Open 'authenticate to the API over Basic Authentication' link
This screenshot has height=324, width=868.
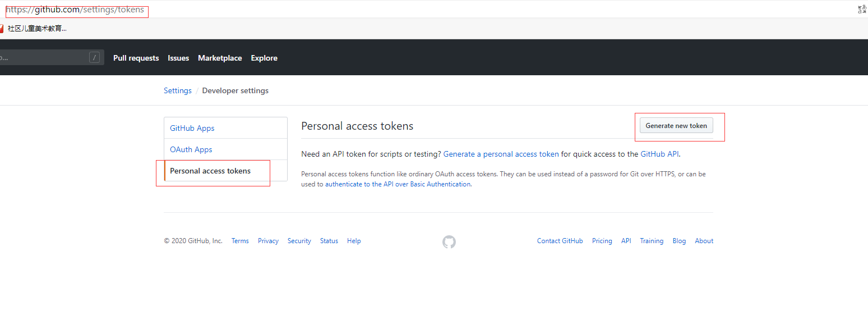[398, 184]
